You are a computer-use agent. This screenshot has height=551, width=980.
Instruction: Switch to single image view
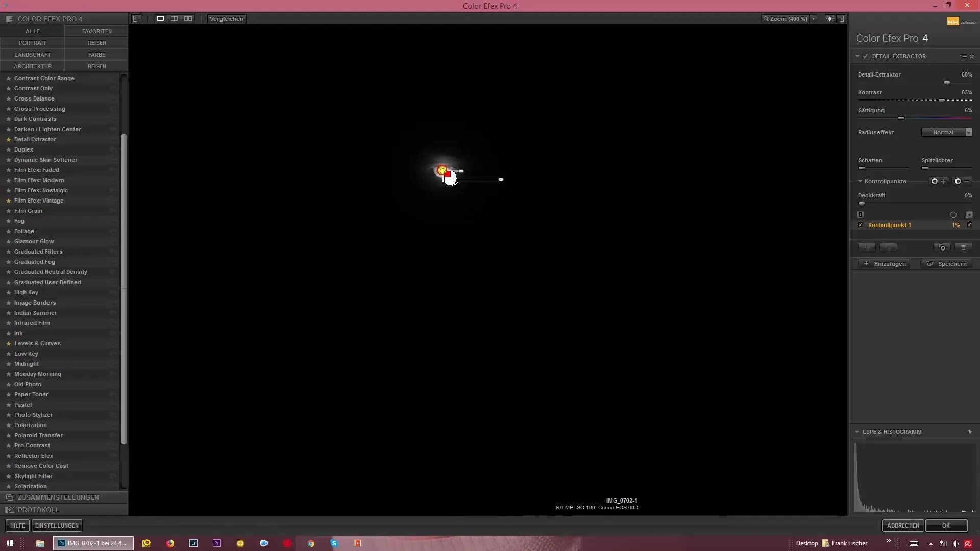tap(160, 19)
